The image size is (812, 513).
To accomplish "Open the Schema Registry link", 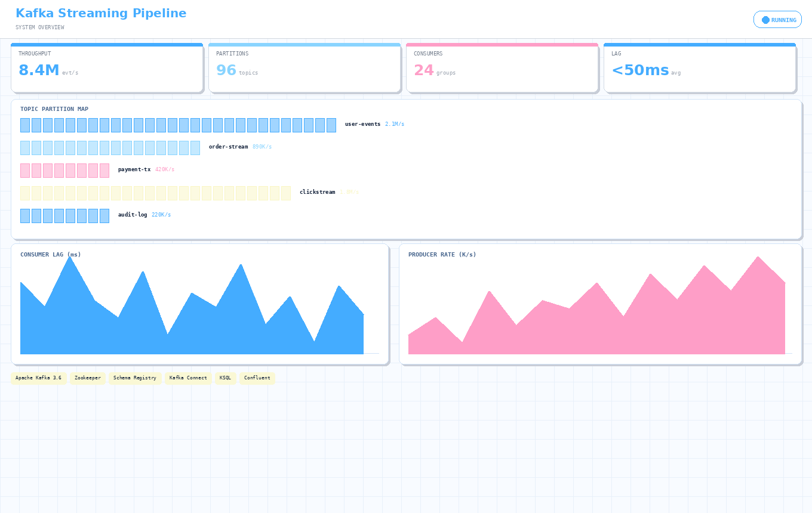I will [x=135, y=378].
